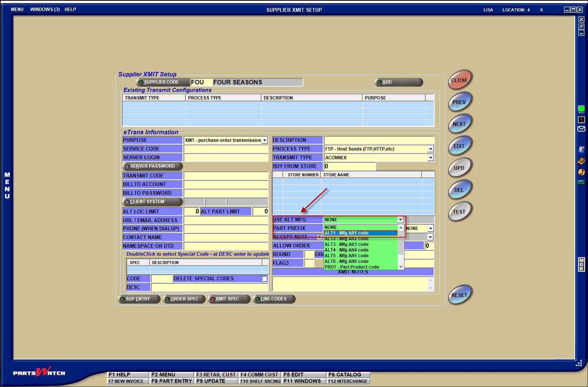Click the help book icon
Image resolution: width=588 pixels, height=387 pixels.
coord(581,161)
